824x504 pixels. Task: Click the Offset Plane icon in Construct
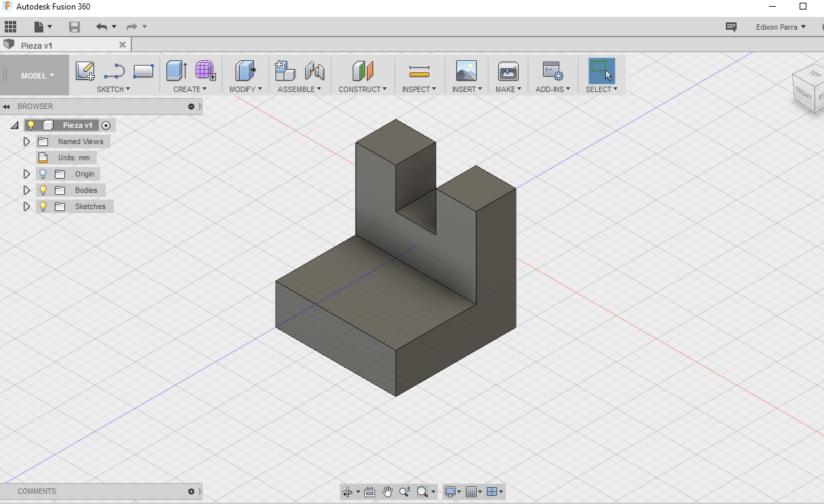point(362,71)
